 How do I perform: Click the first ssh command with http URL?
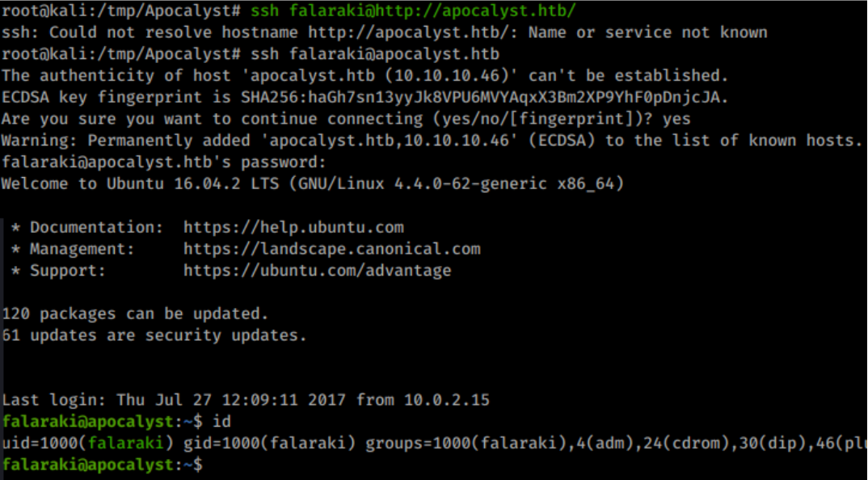[414, 11]
